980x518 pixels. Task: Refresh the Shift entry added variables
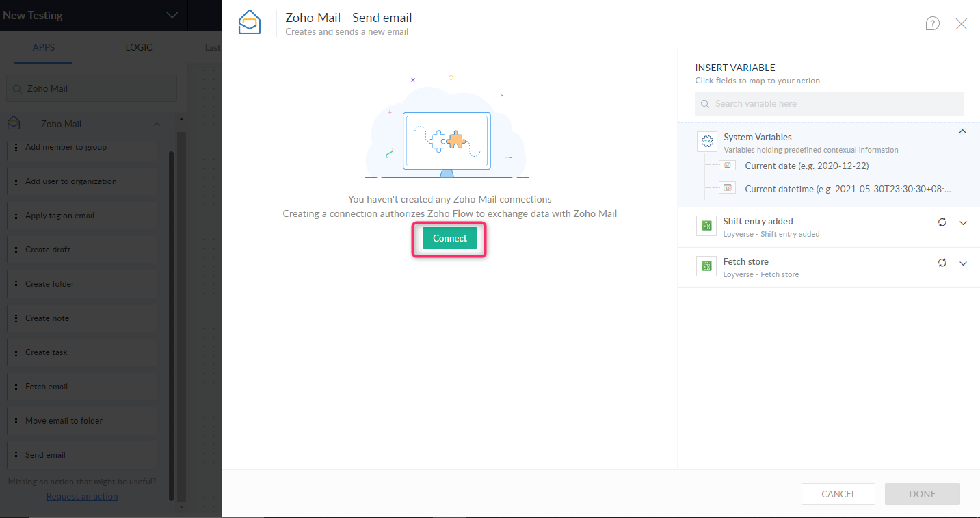point(942,222)
